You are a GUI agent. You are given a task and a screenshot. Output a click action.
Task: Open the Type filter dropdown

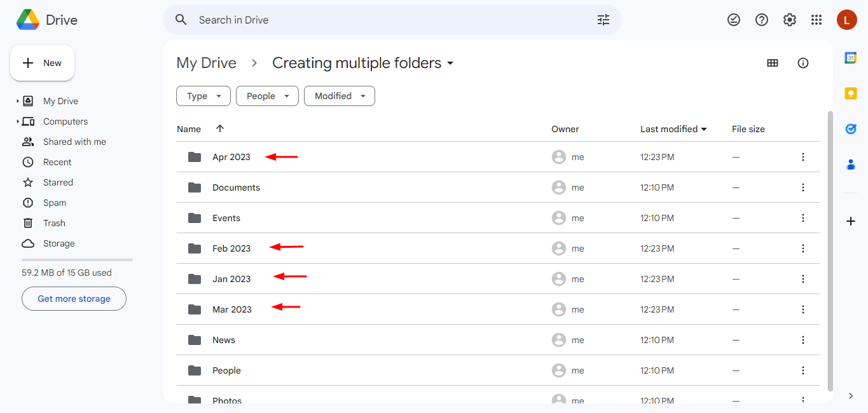coord(203,96)
